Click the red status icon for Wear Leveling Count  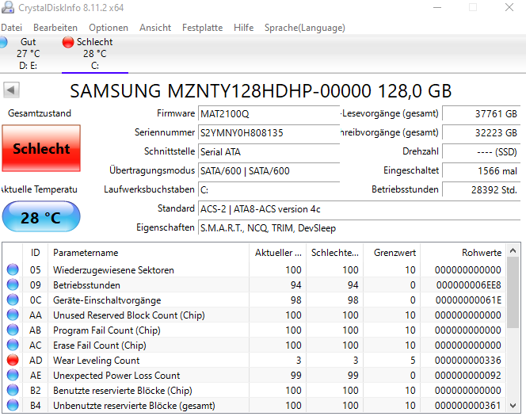click(x=13, y=361)
